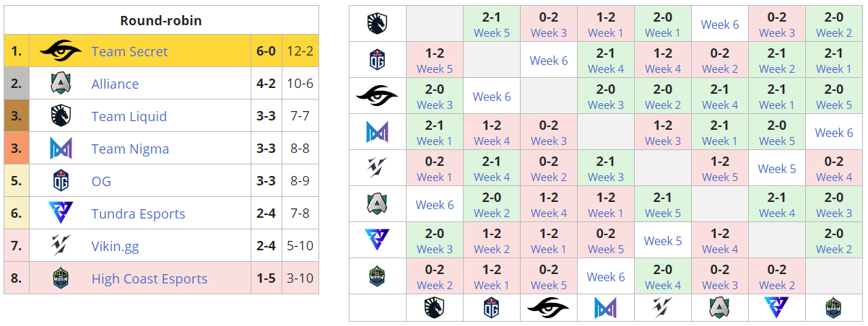868x326 pixels.
Task: Click Week 6 link in Alliance's crosstable row
Action: pyautogui.click(x=435, y=205)
